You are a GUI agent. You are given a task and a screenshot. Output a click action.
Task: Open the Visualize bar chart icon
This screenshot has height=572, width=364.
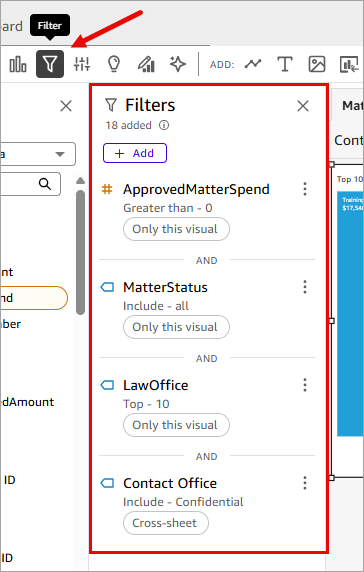coord(18,64)
